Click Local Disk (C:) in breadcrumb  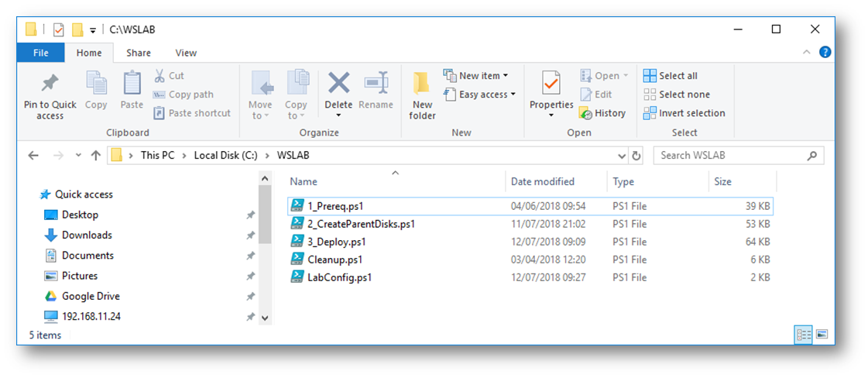click(226, 156)
